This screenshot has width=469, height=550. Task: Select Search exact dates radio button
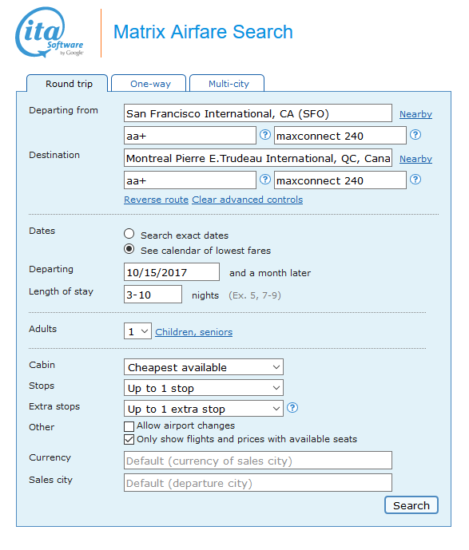click(129, 234)
